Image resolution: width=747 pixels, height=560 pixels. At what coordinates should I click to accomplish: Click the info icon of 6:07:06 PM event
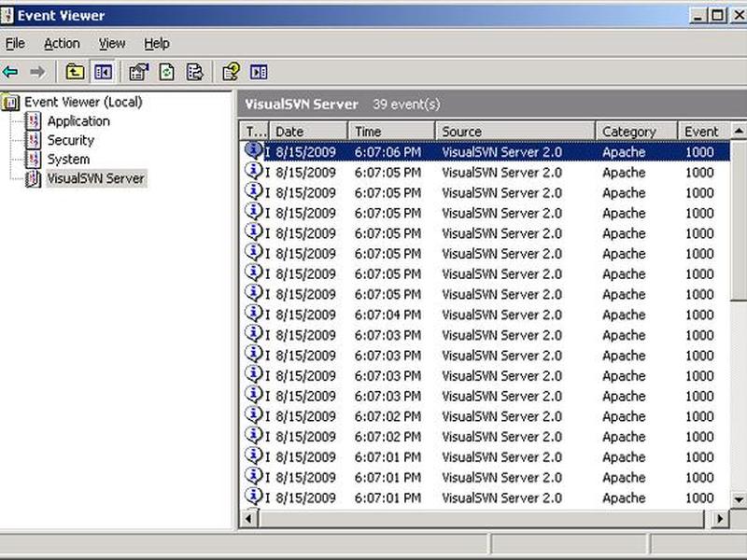(x=253, y=150)
